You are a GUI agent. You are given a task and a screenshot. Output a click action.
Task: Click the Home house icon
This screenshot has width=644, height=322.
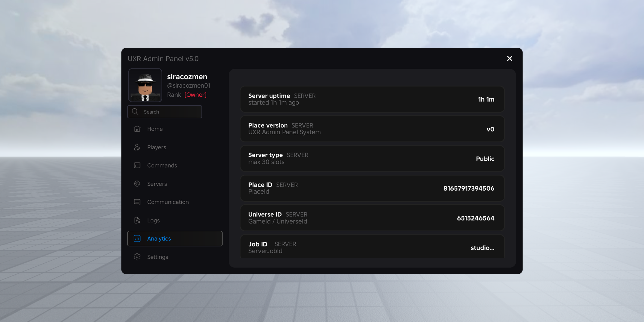(137, 129)
